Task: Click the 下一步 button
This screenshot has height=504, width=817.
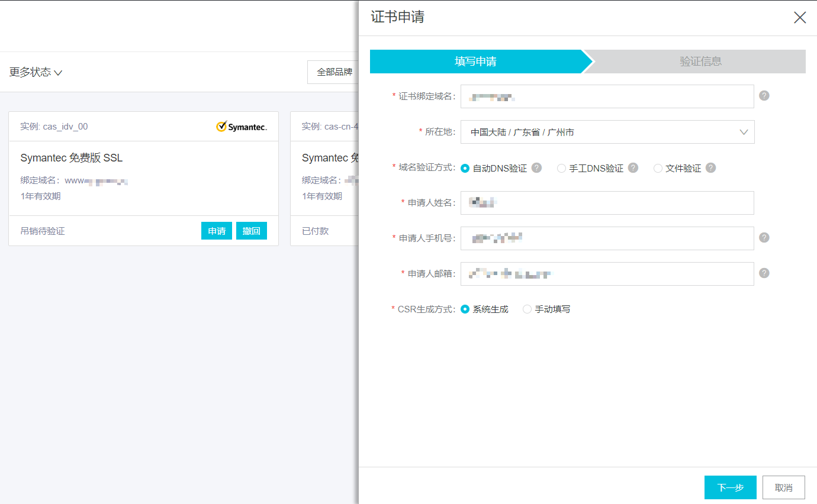Action: (731, 487)
